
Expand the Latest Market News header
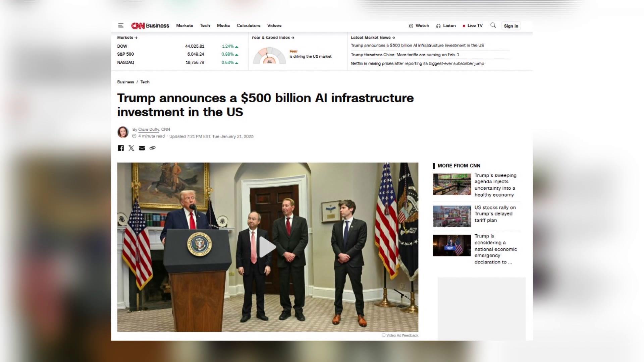click(x=373, y=38)
